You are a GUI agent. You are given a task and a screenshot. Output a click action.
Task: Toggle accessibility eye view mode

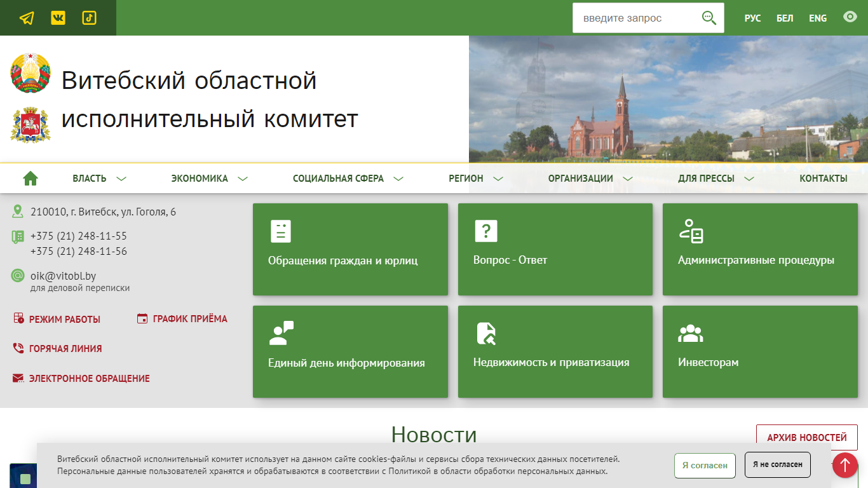[x=850, y=17]
